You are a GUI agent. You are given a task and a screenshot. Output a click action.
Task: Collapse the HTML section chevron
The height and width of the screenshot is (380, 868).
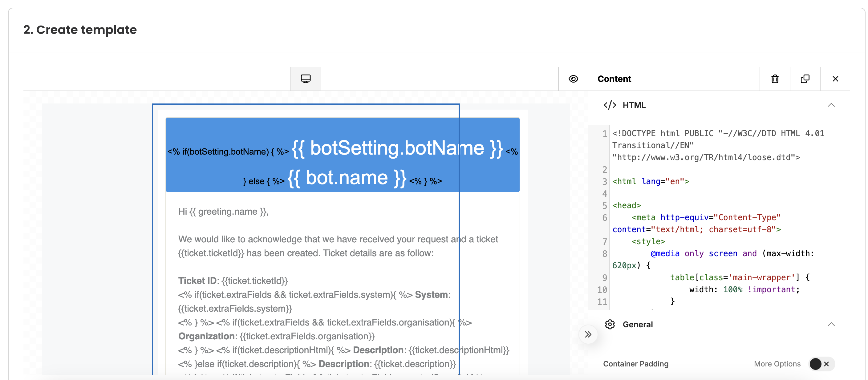click(x=831, y=105)
